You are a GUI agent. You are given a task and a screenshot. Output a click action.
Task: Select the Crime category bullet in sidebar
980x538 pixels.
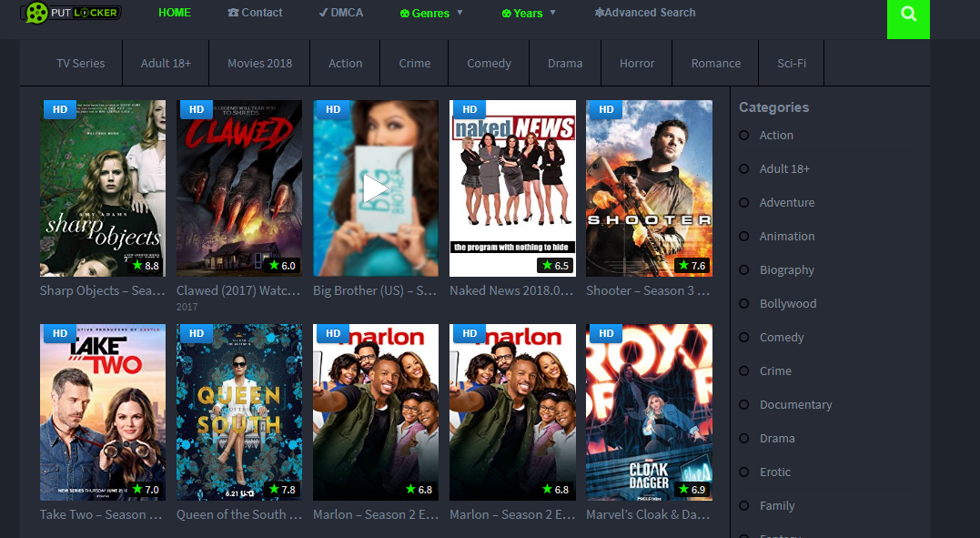[743, 371]
